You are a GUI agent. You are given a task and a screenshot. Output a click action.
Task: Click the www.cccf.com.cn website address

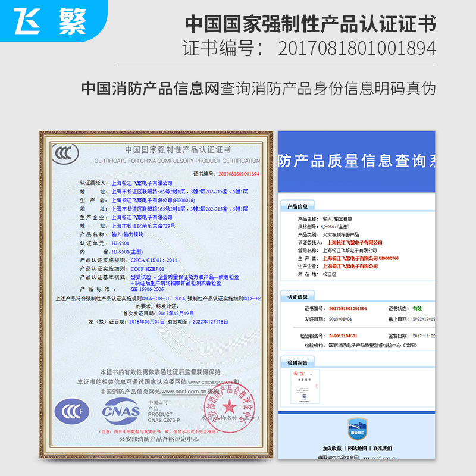click(184, 392)
